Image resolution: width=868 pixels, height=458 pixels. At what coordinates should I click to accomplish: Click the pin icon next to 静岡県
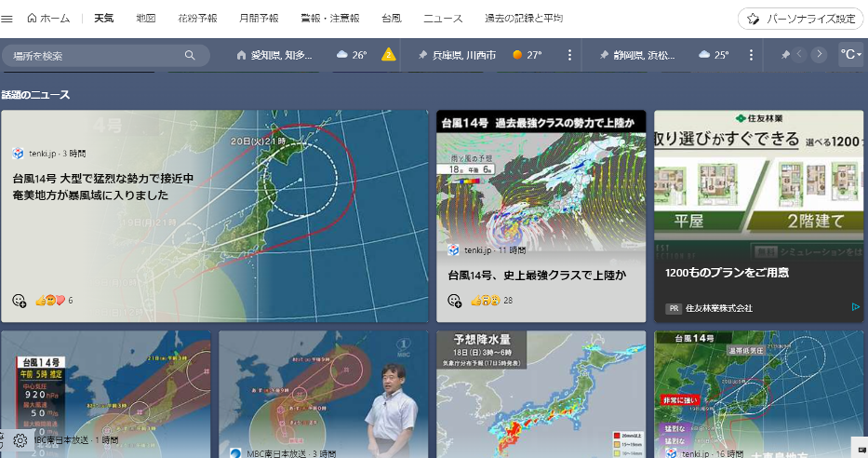(605, 55)
